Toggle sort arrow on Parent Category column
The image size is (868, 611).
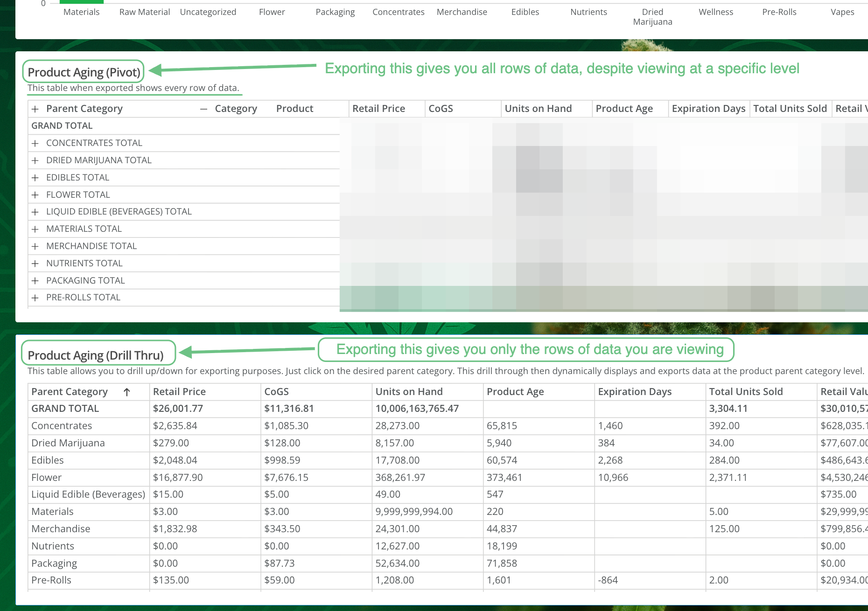click(127, 392)
